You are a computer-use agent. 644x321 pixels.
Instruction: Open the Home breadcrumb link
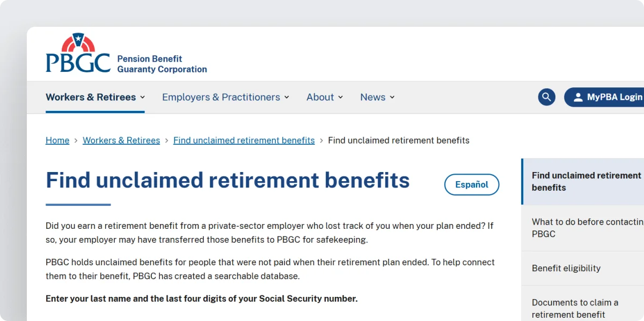pos(57,140)
